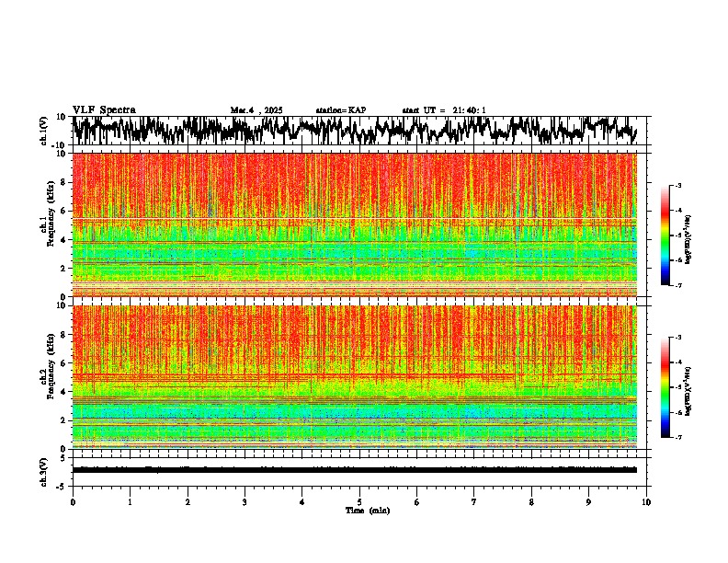The height and width of the screenshot is (563, 728).
Task: Select the "Mar.4 , 2025" date label
Action: 256,110
